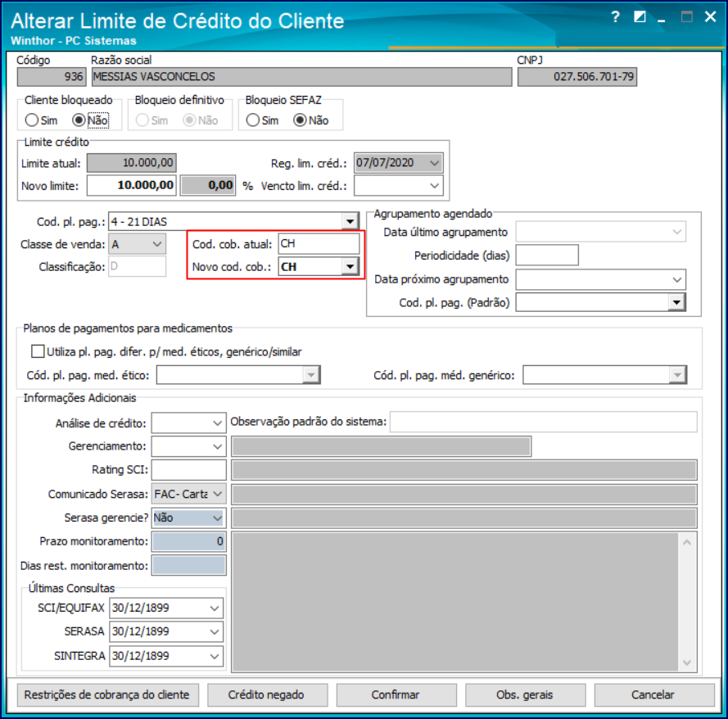Click gray field beside Rating SCI
The height and width of the screenshot is (719, 728).
tap(464, 470)
